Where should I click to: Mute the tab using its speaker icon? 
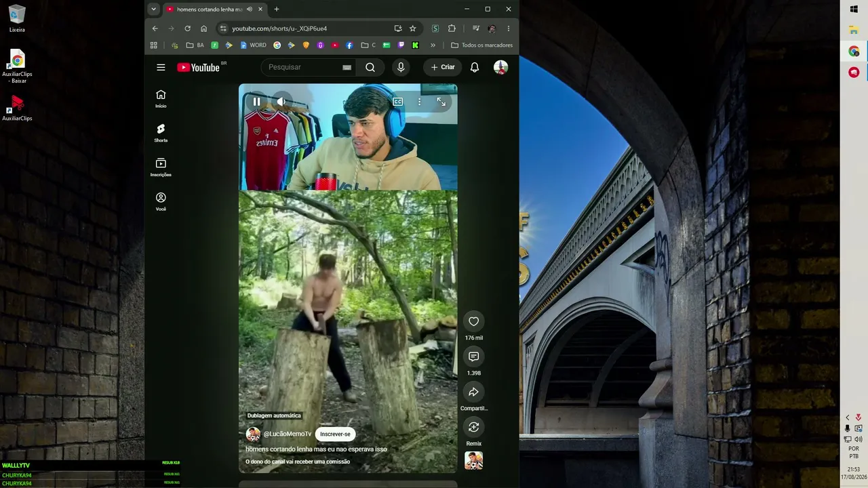click(250, 9)
